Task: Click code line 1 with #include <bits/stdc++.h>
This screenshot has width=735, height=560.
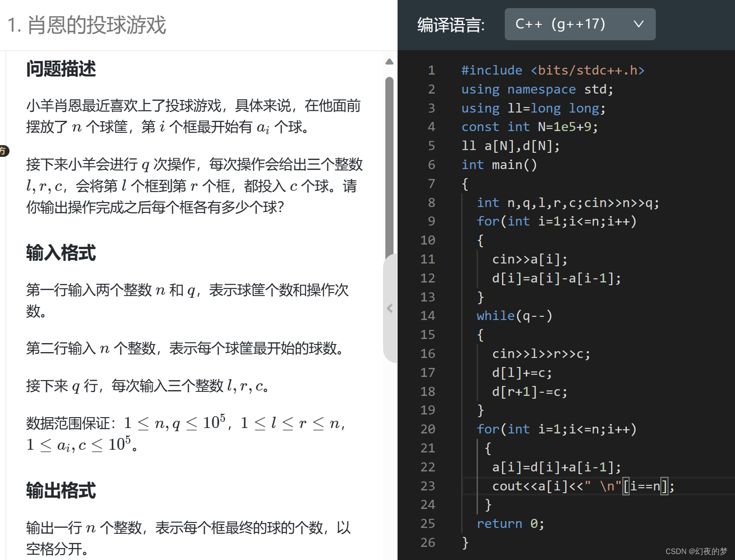Action: point(553,71)
